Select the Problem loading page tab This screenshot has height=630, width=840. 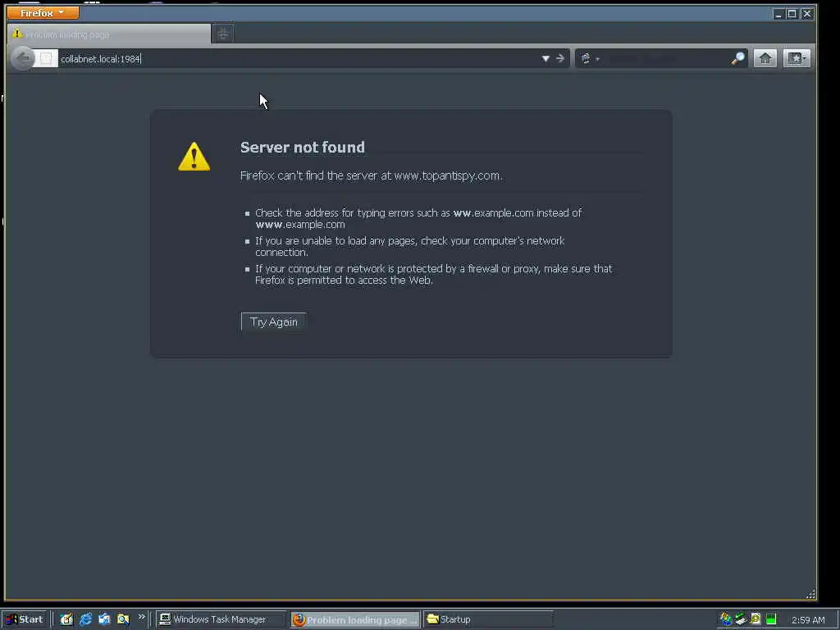tap(109, 34)
